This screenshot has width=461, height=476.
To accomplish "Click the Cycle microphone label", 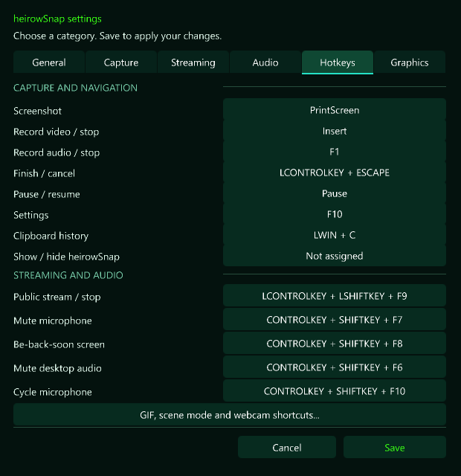I will coord(53,392).
